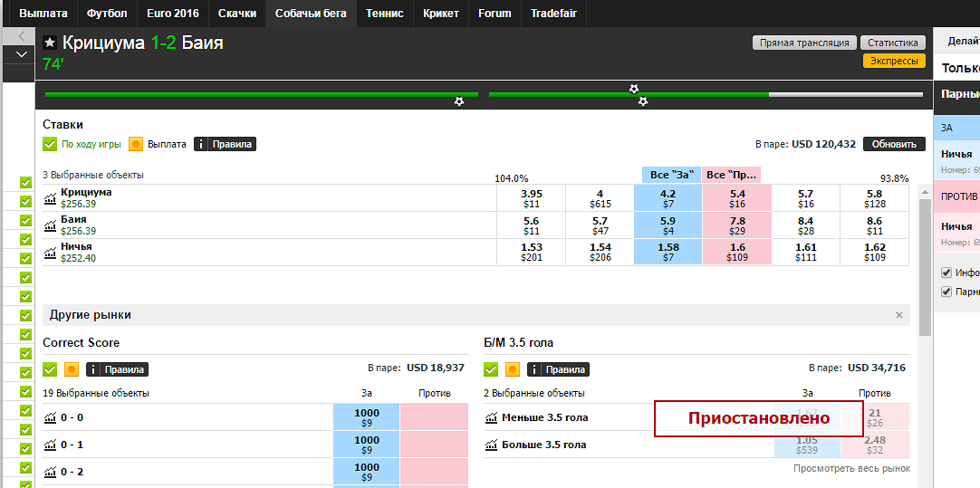This screenshot has width=980, height=488.
Task: Toggle the Парн checkbox in right panel
Action: [x=946, y=292]
